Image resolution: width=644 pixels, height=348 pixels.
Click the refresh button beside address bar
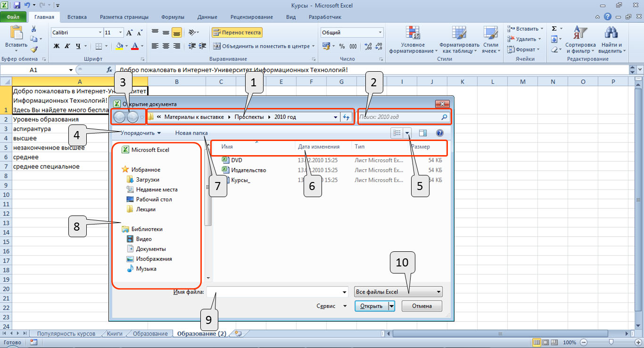[x=347, y=117]
